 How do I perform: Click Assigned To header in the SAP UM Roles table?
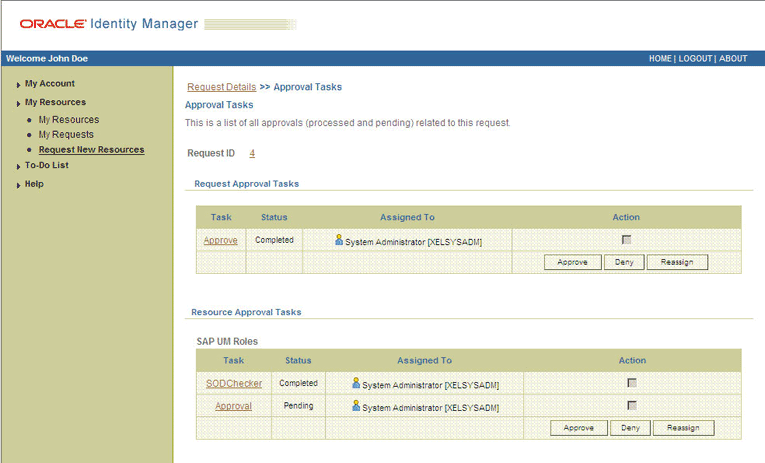pos(424,361)
